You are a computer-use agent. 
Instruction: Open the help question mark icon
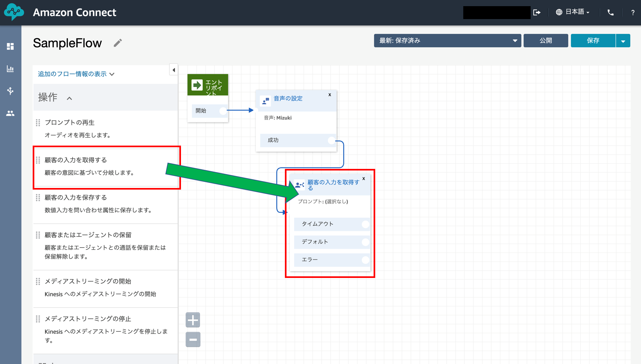[x=633, y=13]
